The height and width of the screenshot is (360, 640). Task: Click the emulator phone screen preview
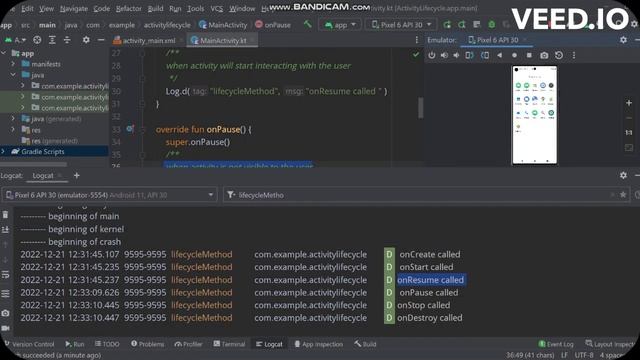point(535,115)
